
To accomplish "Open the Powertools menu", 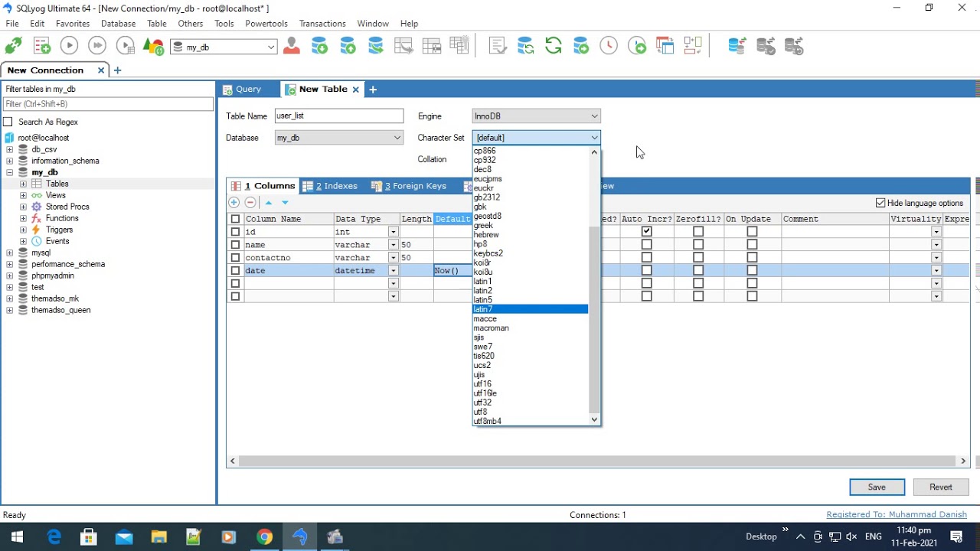I will point(266,24).
